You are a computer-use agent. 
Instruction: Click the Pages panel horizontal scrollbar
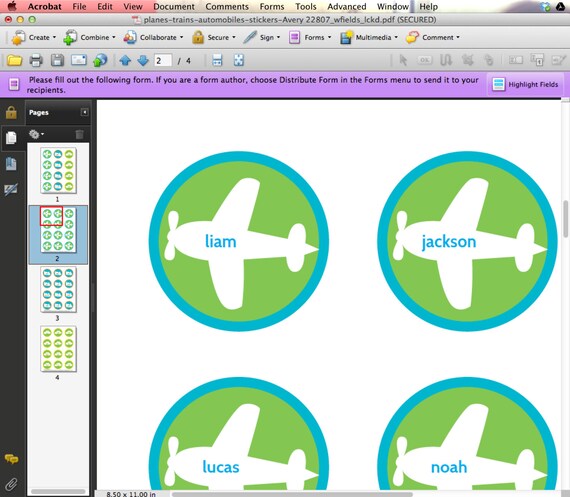(x=58, y=492)
